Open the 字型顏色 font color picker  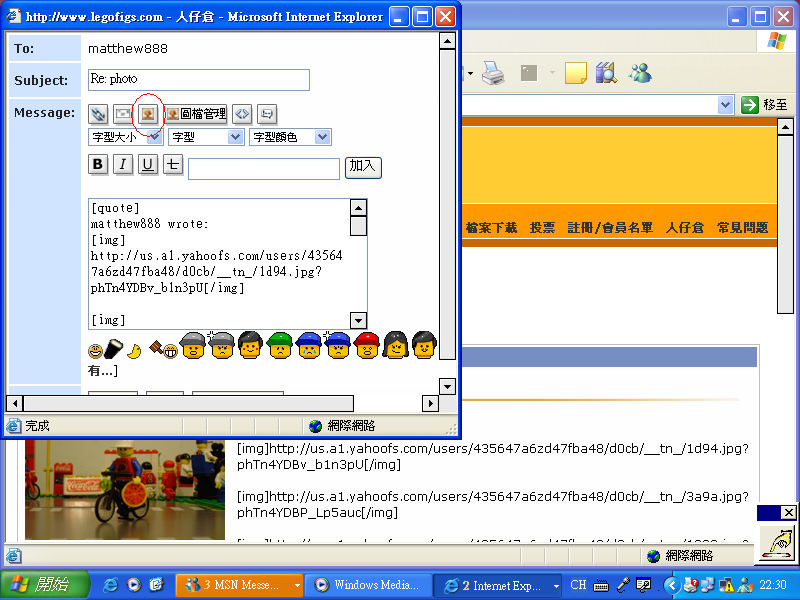click(290, 137)
